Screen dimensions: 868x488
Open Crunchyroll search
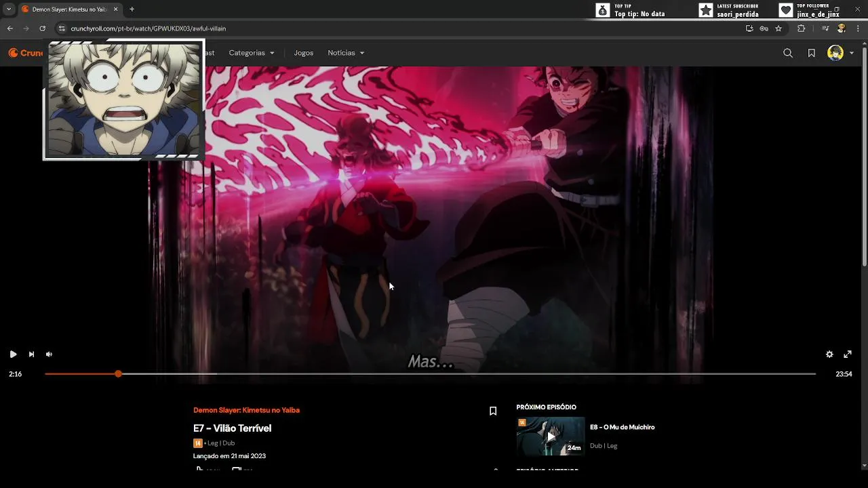788,53
